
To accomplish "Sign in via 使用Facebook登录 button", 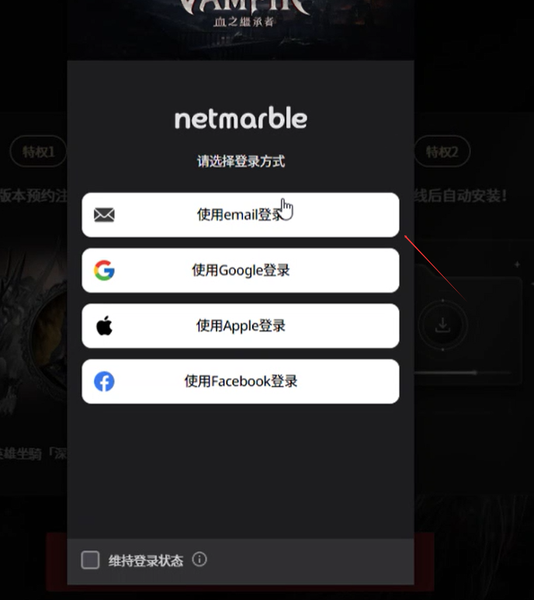I will pyautogui.click(x=241, y=382).
